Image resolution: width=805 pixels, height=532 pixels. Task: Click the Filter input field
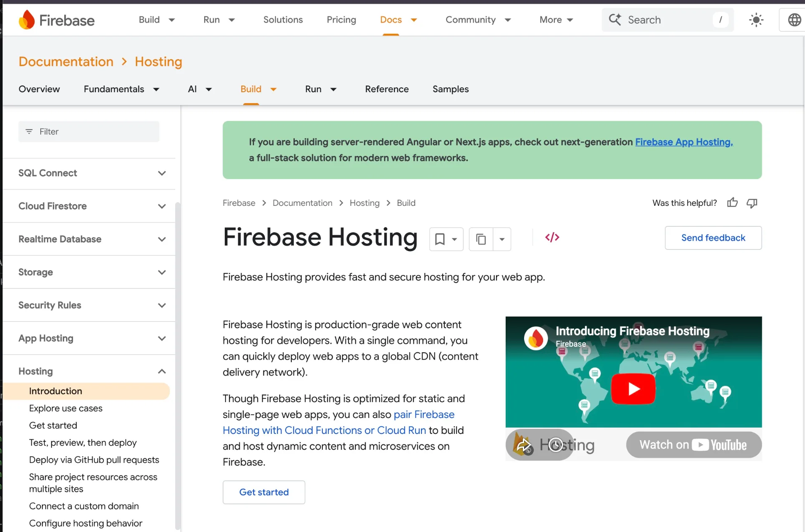(89, 132)
